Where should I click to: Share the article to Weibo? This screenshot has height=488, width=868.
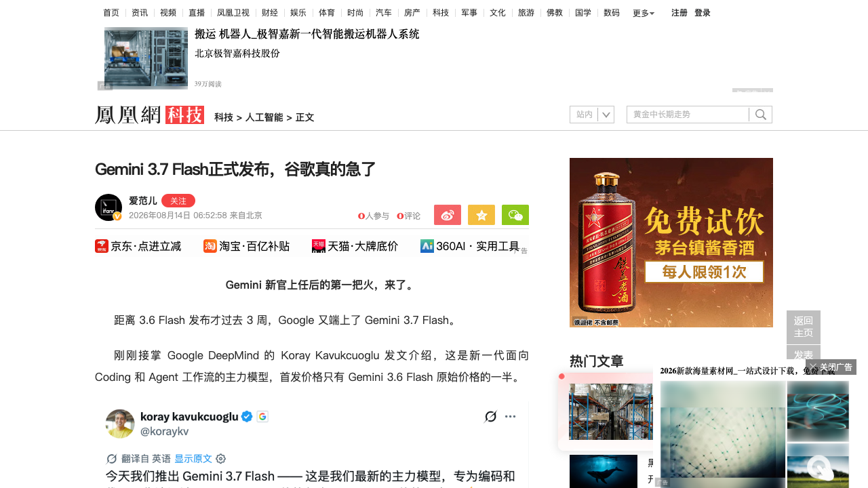(448, 215)
